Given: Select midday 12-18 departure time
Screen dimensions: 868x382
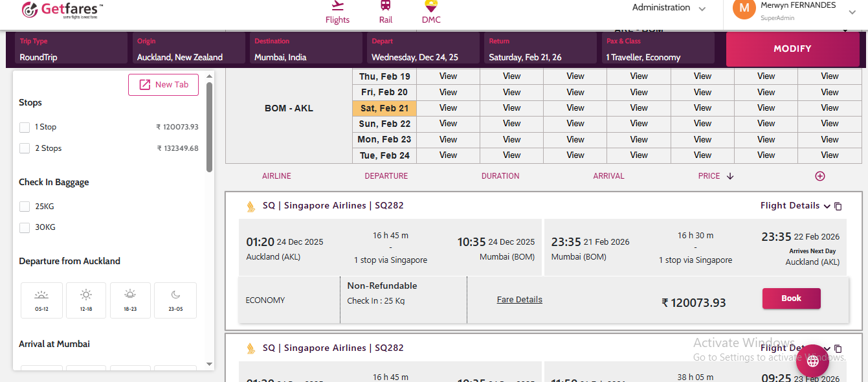Looking at the screenshot, I should click(x=86, y=300).
